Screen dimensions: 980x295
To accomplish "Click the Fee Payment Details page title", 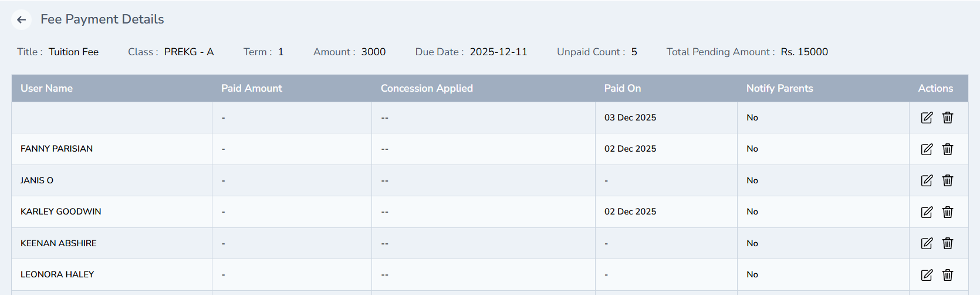I will click(102, 19).
